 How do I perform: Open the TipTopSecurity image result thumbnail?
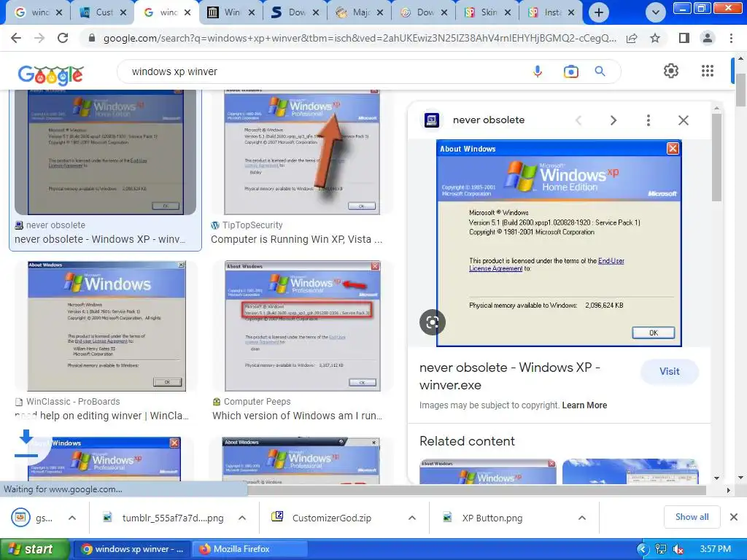click(x=302, y=152)
